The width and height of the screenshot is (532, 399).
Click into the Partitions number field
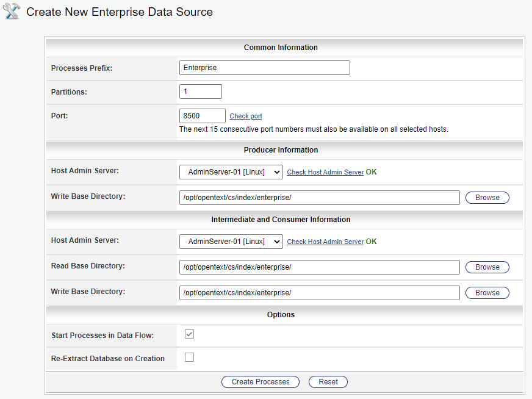point(200,92)
